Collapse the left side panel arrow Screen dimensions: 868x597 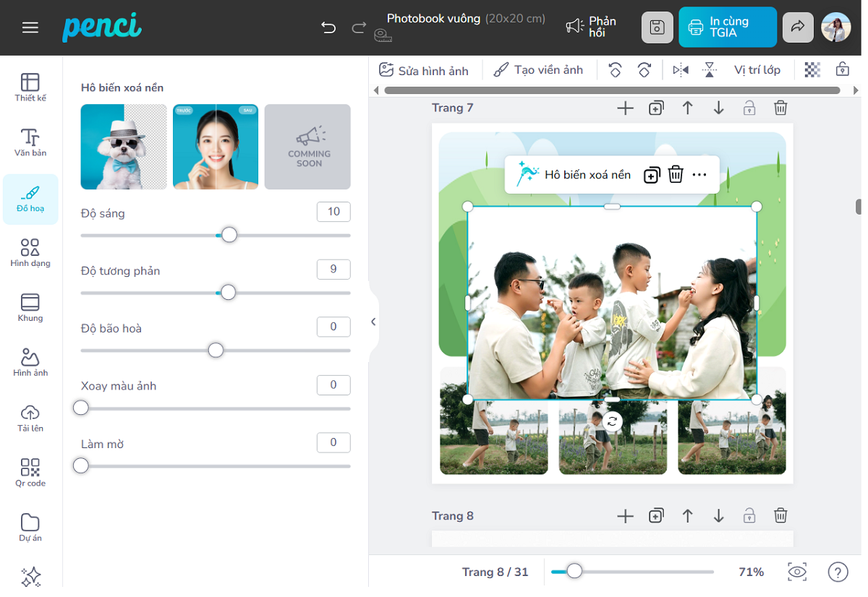(373, 322)
